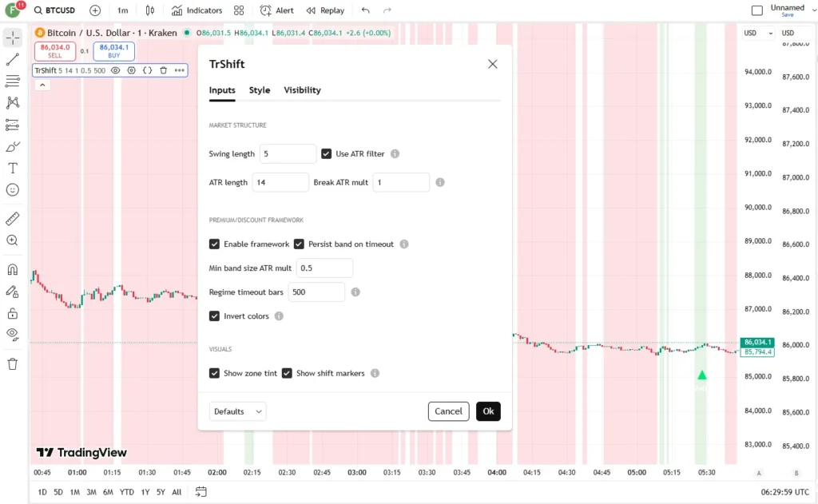Disable the Invert colors checkbox
Image resolution: width=818 pixels, height=504 pixels.
click(214, 316)
